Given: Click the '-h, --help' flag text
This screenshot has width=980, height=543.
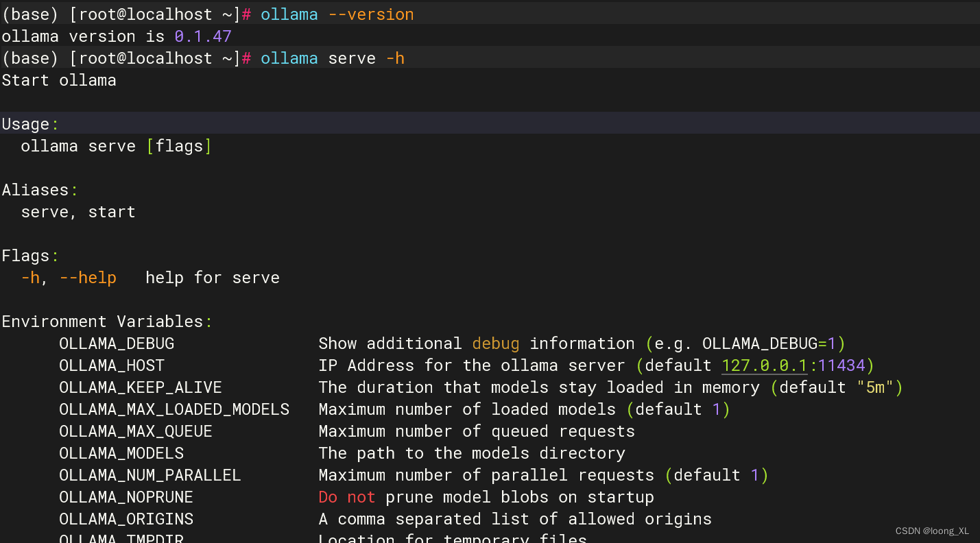Looking at the screenshot, I should tap(69, 278).
